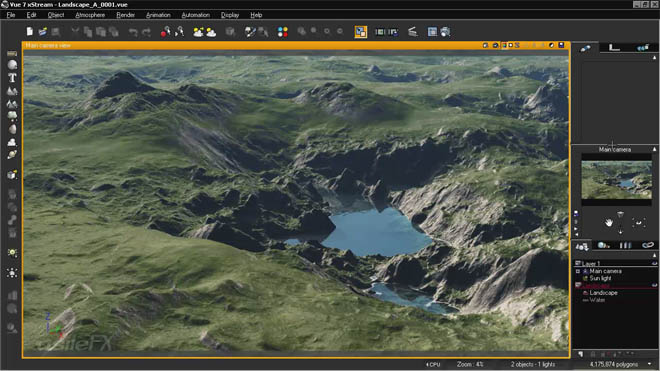Select the Landscape object in layer list
Screen dimensions: 660x371
(603, 293)
